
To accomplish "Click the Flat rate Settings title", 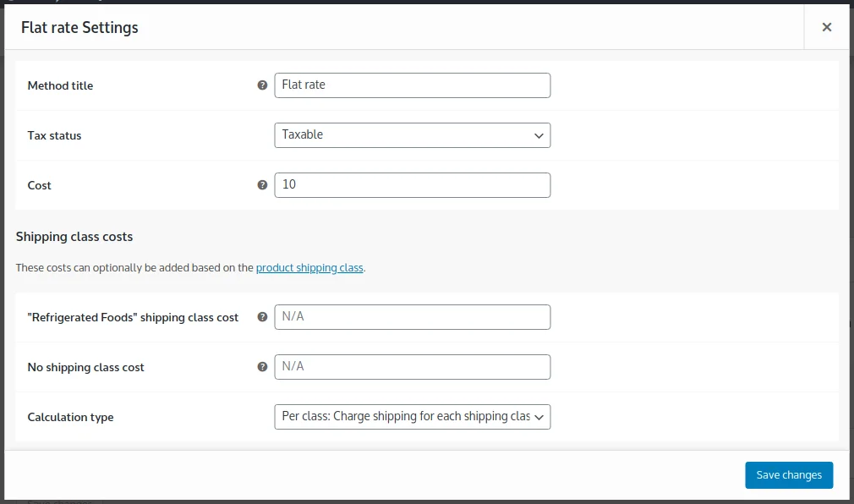I will click(79, 27).
